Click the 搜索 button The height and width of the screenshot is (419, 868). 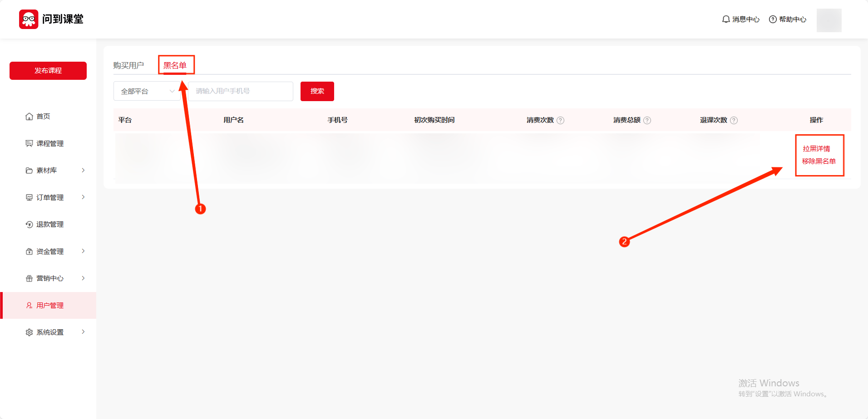coord(317,91)
